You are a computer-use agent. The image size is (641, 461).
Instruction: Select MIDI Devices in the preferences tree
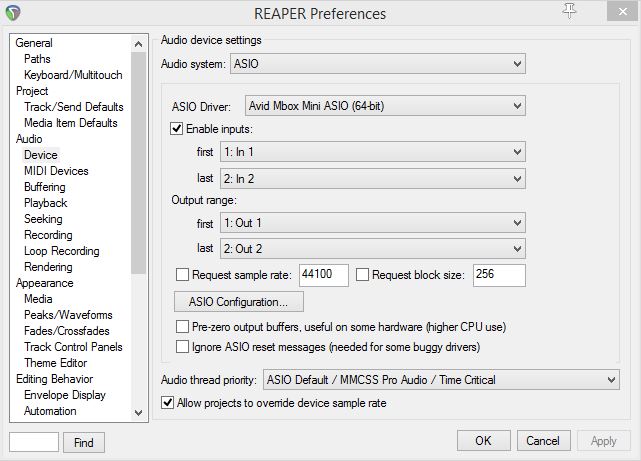(56, 171)
